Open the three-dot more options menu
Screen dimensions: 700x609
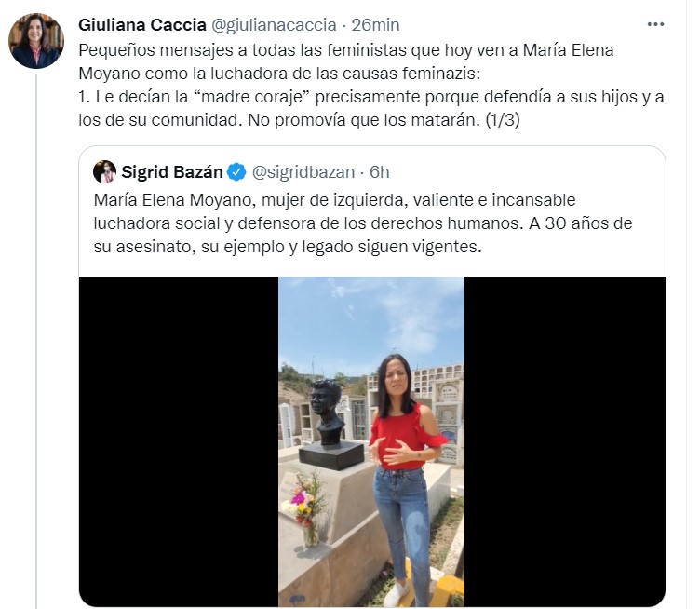click(655, 24)
